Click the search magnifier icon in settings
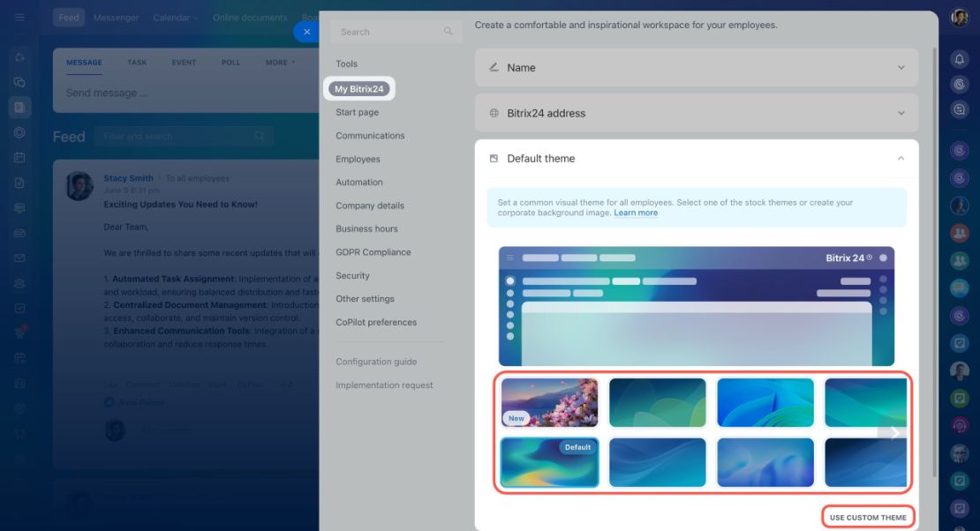 [449, 31]
